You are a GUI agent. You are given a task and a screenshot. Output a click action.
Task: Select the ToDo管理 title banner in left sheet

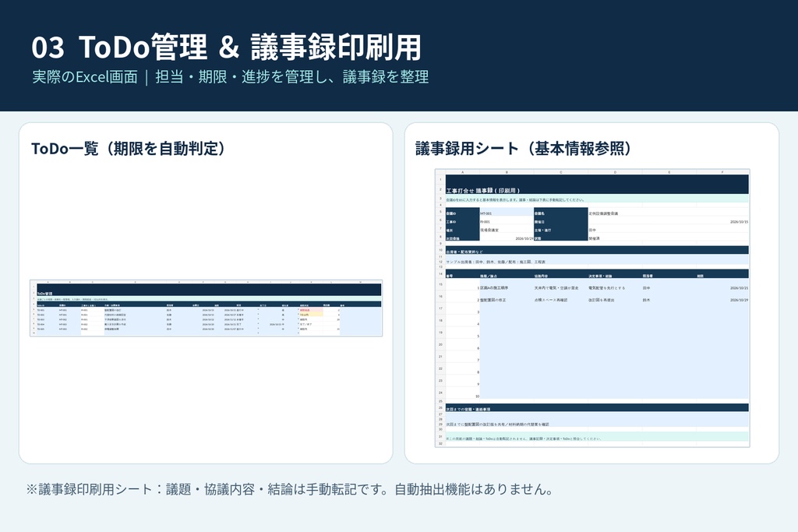(209, 291)
